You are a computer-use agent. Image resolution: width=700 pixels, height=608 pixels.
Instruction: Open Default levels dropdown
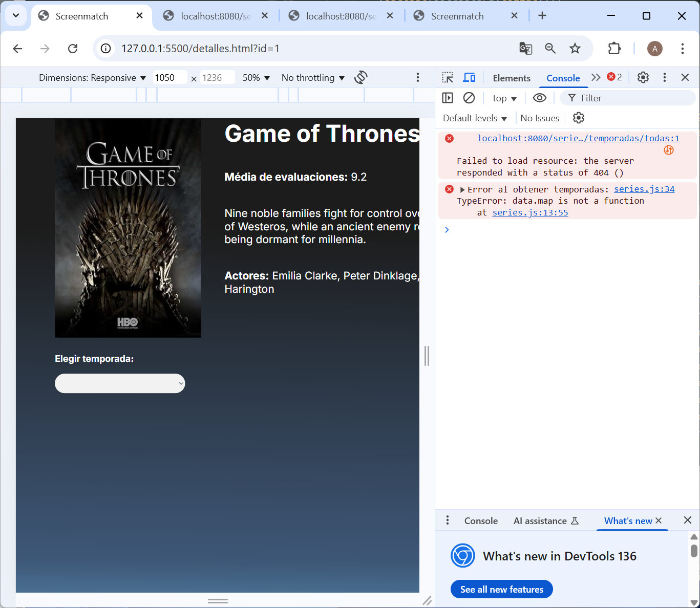pos(475,118)
